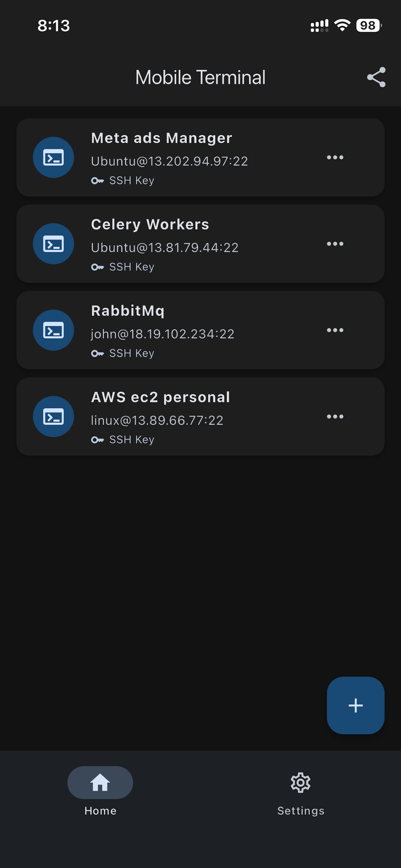Tap the blue plus button to add connection

tap(355, 705)
